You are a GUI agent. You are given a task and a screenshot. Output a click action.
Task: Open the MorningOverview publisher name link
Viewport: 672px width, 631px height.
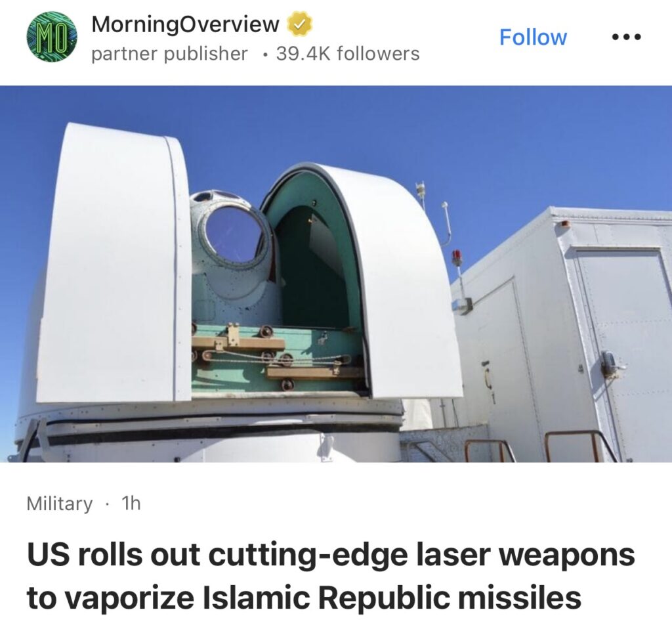coord(186,24)
